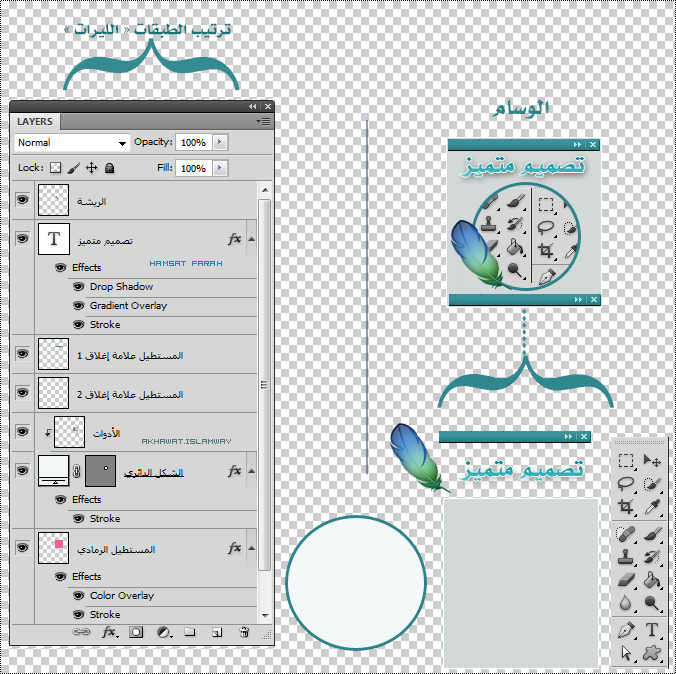Click the LAYERS tab

[x=35, y=122]
